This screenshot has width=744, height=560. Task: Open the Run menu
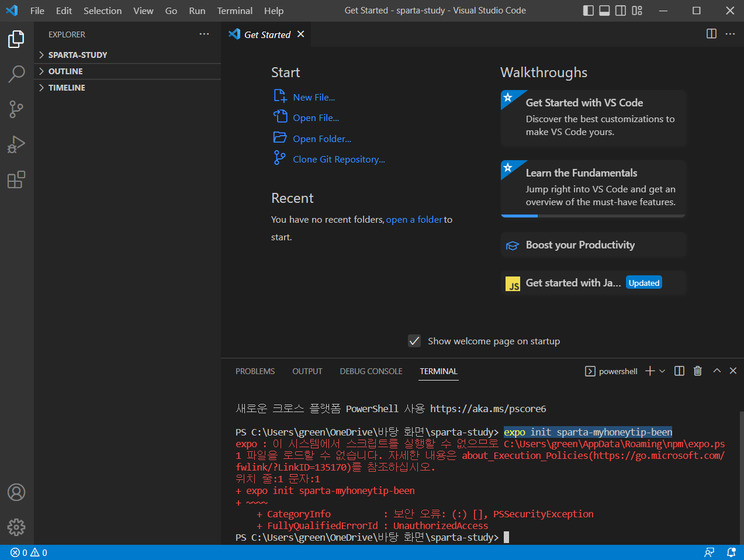(197, 11)
